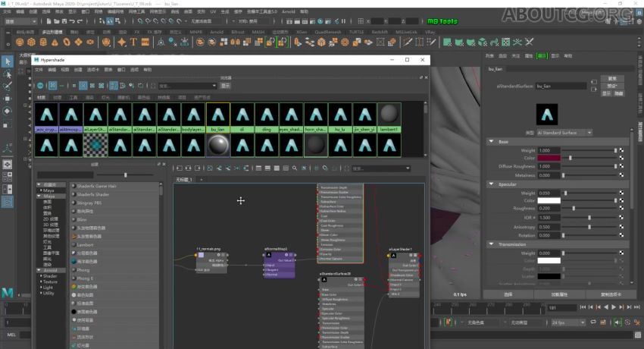Image resolution: width=644 pixels, height=349 pixels.
Task: Click the Base Color red swatch
Action: tap(549, 158)
